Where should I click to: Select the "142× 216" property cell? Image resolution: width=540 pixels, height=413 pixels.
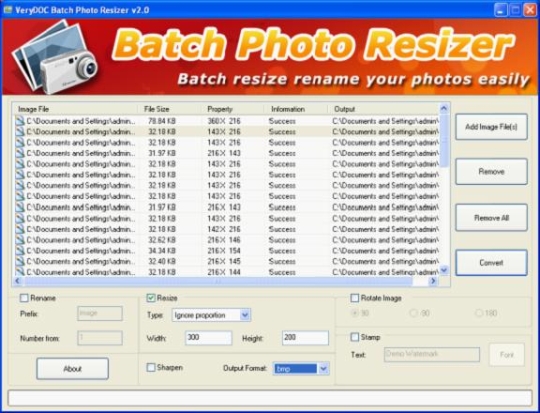pos(224,229)
